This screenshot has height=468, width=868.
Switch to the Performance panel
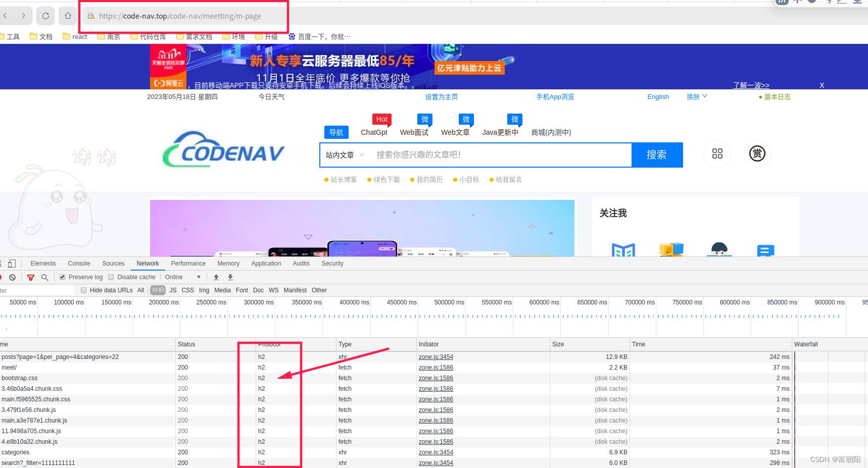click(x=188, y=264)
